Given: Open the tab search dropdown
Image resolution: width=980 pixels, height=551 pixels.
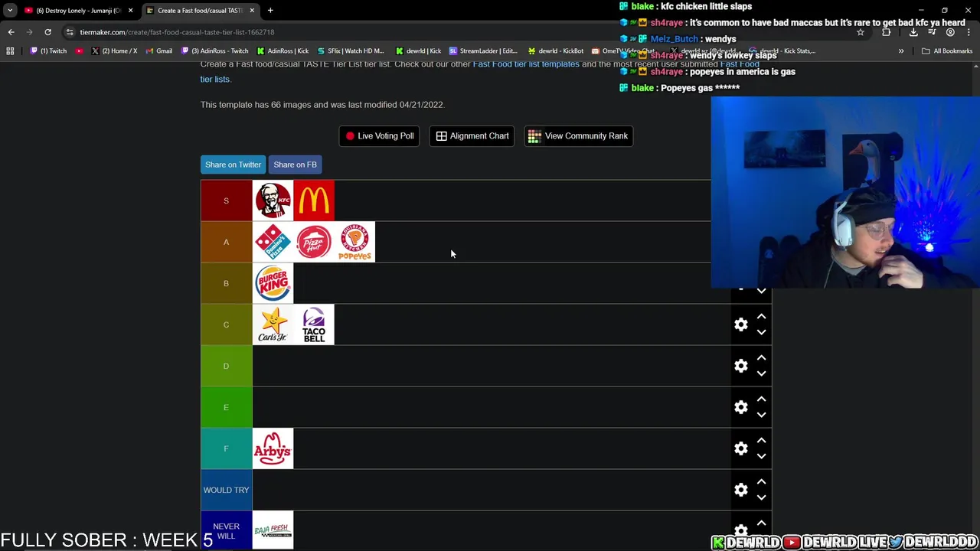Looking at the screenshot, I should pyautogui.click(x=9, y=11).
